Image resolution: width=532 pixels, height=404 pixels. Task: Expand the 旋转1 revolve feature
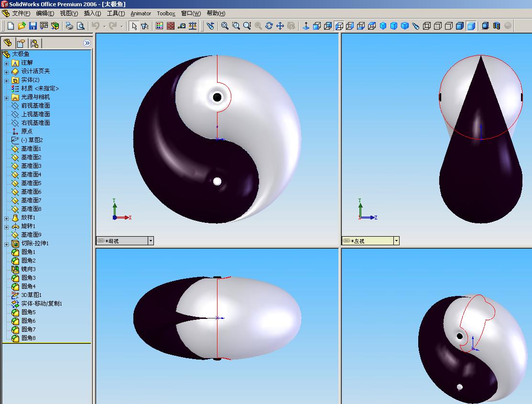click(6, 227)
